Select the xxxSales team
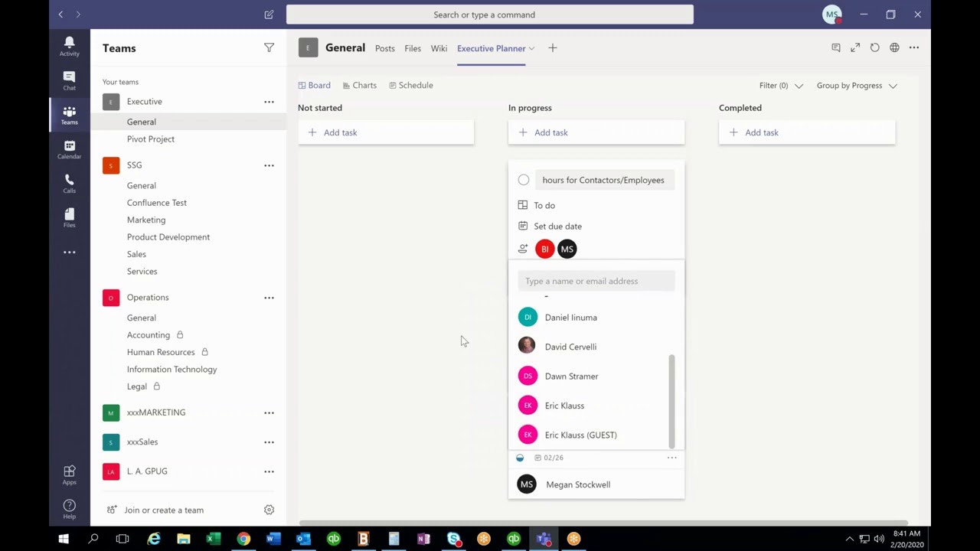 pyautogui.click(x=142, y=442)
